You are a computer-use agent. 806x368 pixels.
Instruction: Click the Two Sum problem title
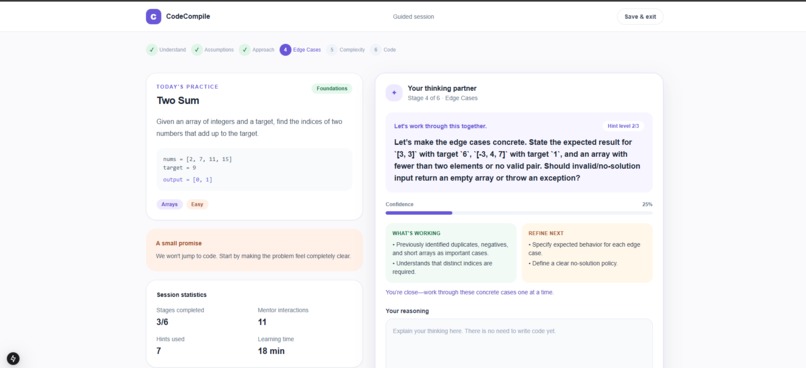pos(178,101)
